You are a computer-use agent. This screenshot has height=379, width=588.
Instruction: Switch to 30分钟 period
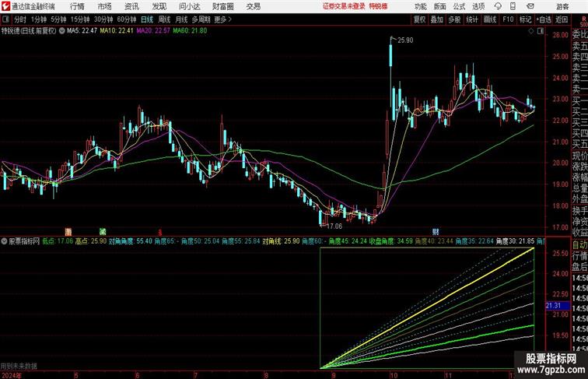(103, 19)
